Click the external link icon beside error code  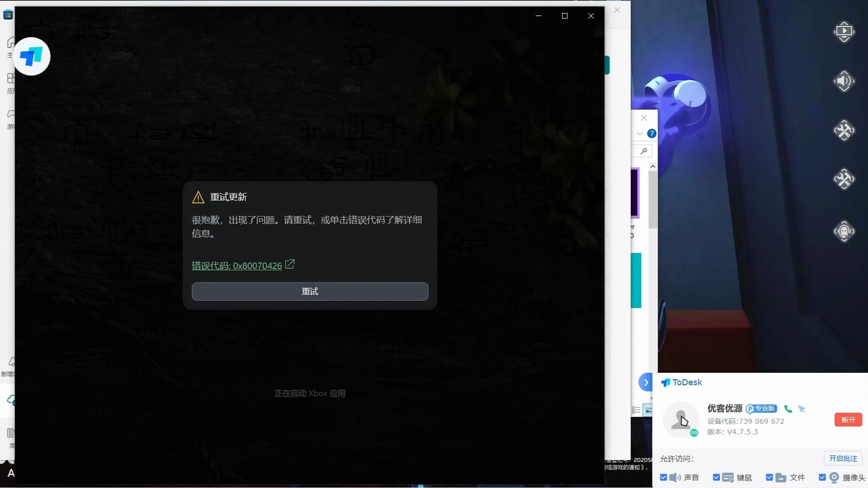pos(290,264)
